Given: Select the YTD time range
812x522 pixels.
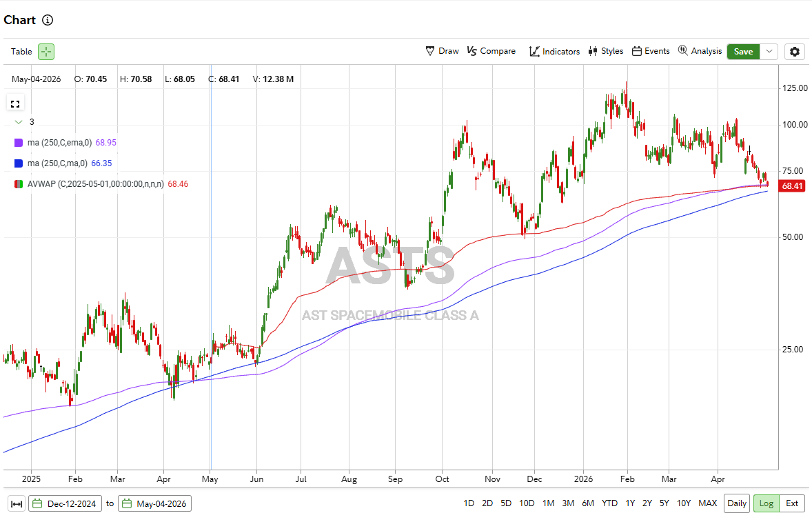Looking at the screenshot, I should (609, 503).
